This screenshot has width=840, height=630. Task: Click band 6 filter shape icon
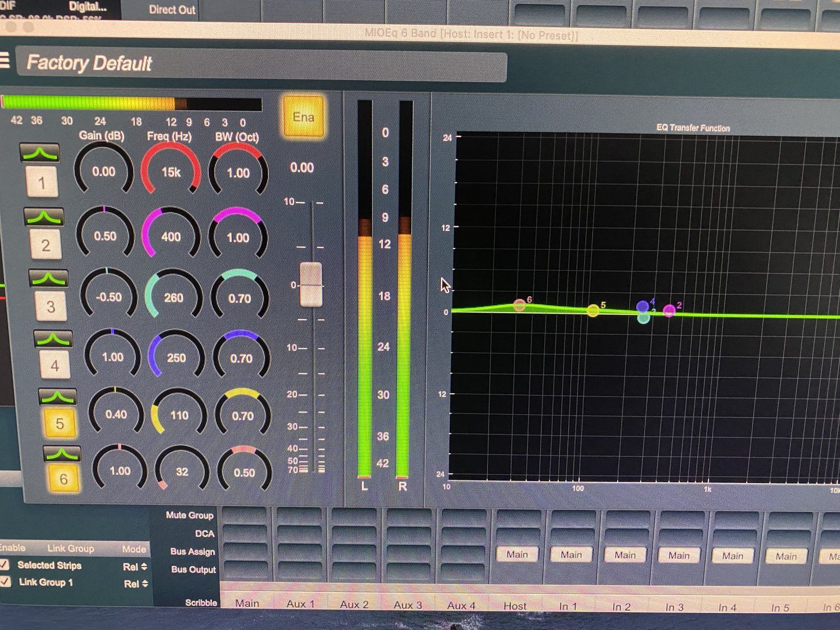coord(62,453)
